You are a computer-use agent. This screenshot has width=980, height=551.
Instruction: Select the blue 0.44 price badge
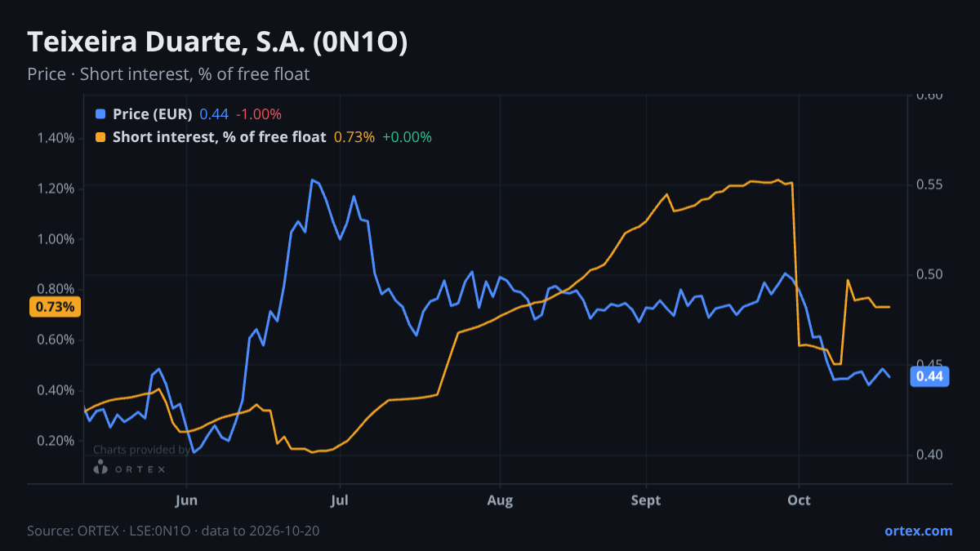929,376
